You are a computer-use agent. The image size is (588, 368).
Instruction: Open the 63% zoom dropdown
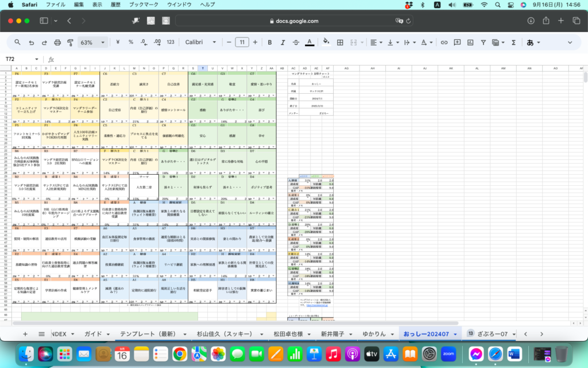pos(92,43)
